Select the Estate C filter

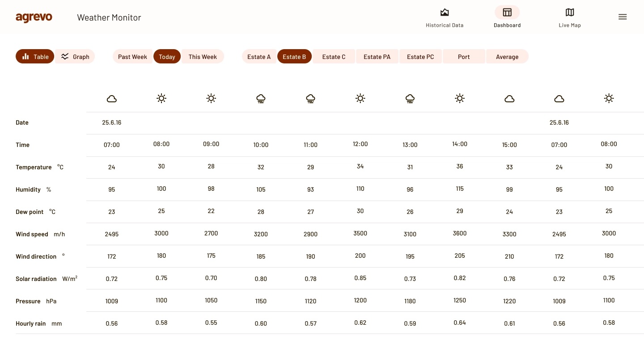[x=334, y=57]
